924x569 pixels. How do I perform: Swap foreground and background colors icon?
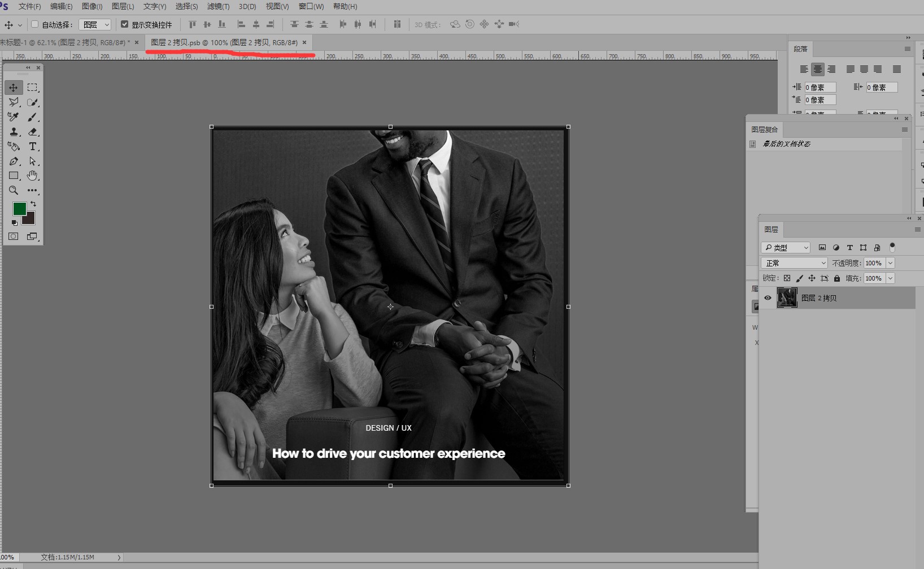pyautogui.click(x=33, y=204)
